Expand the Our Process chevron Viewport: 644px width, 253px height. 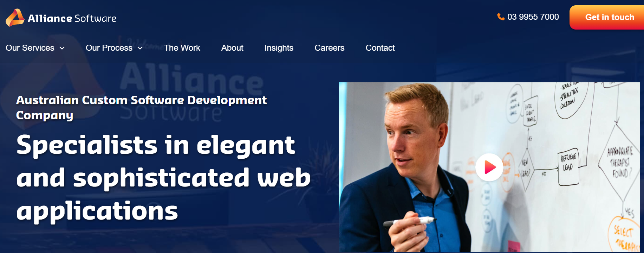(x=140, y=48)
